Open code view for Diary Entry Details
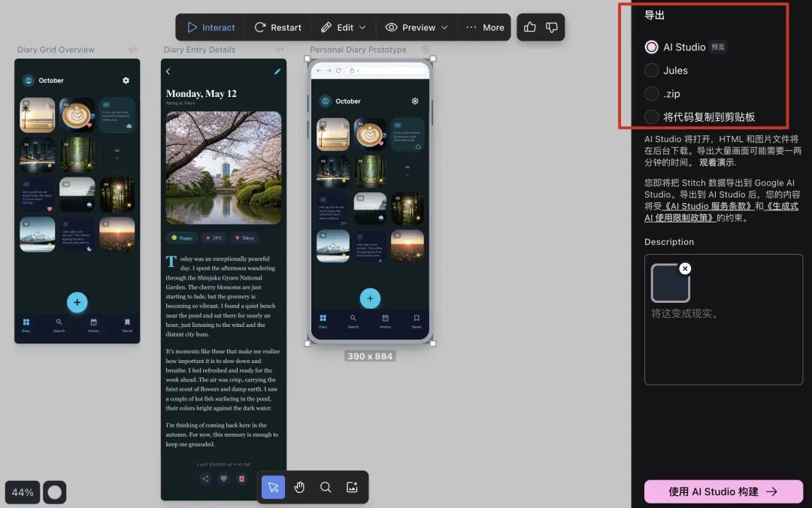The height and width of the screenshot is (508, 812). (x=280, y=50)
